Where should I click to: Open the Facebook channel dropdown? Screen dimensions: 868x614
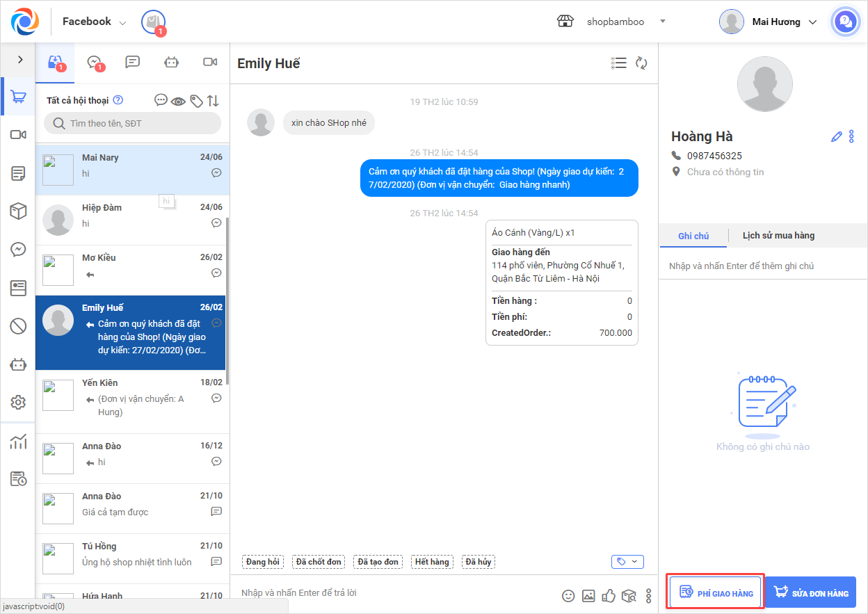click(95, 22)
